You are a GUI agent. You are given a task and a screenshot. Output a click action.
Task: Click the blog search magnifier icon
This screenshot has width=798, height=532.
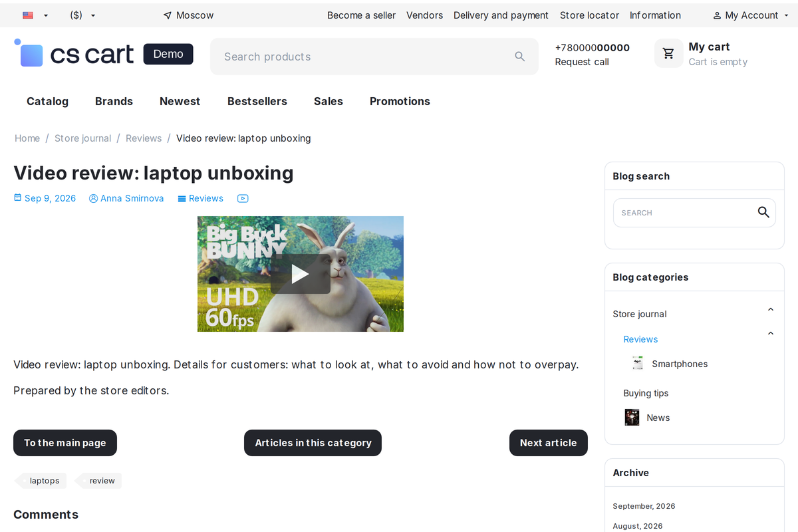pyautogui.click(x=763, y=212)
